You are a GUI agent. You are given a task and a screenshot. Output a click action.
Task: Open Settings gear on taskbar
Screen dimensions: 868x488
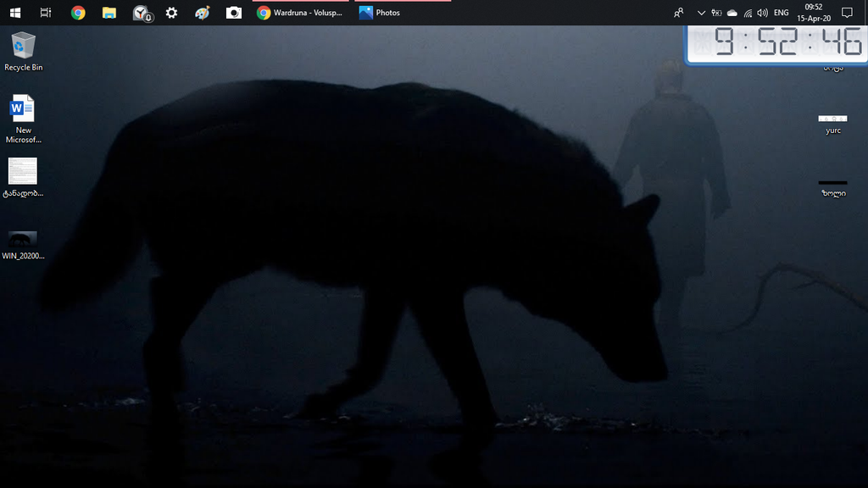(171, 12)
